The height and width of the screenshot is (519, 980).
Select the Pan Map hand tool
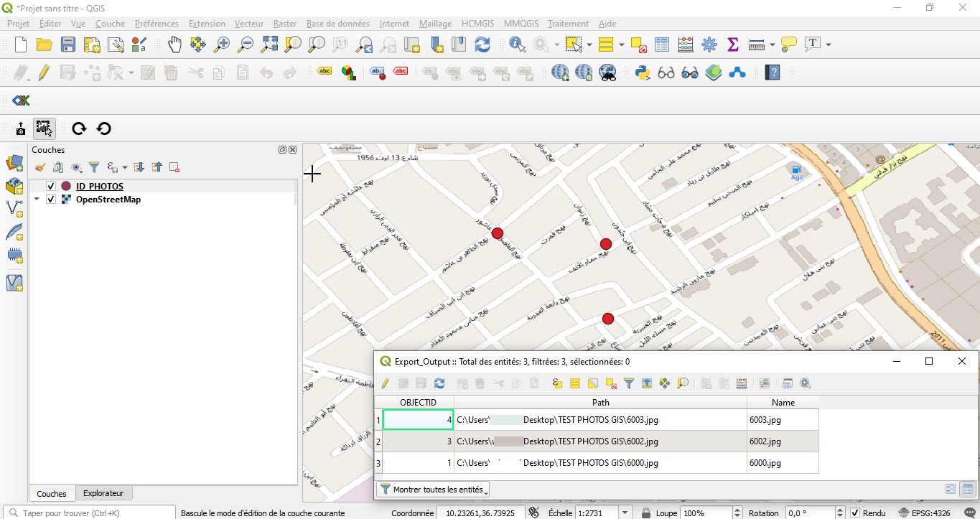point(174,45)
